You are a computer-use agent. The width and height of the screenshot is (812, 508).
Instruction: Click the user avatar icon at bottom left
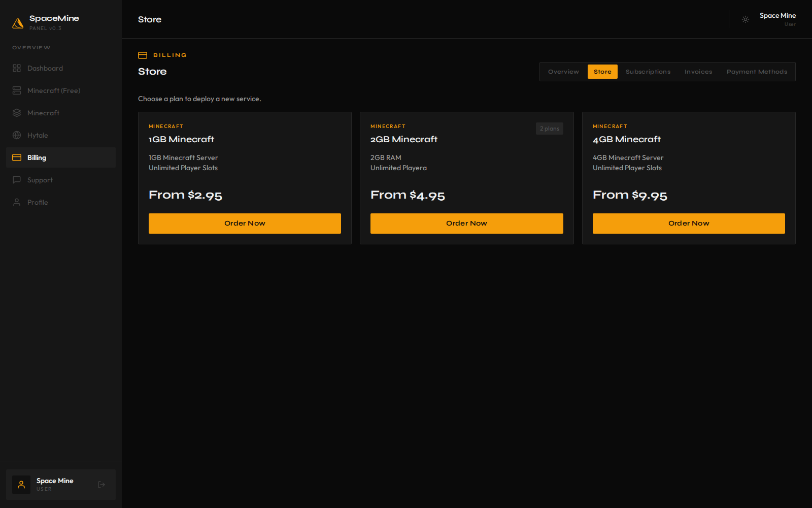(x=21, y=485)
